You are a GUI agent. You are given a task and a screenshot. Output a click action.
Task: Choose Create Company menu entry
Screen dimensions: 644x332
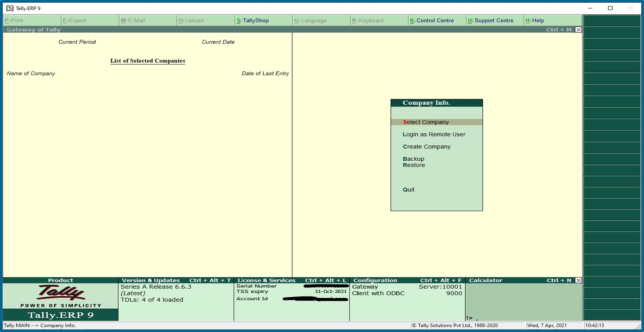tap(426, 147)
